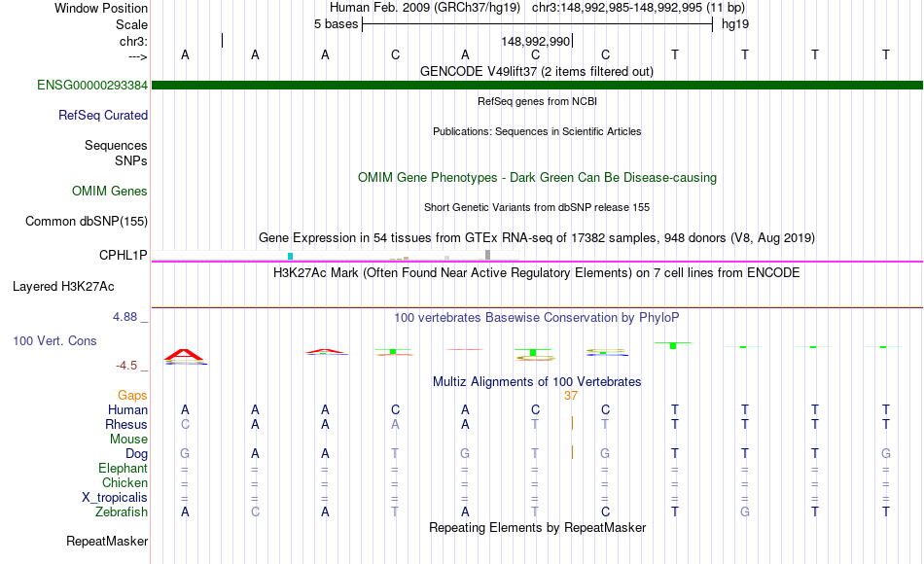
Task: Click Repeating Elements by RepeatMasker title
Action: [x=537, y=527]
